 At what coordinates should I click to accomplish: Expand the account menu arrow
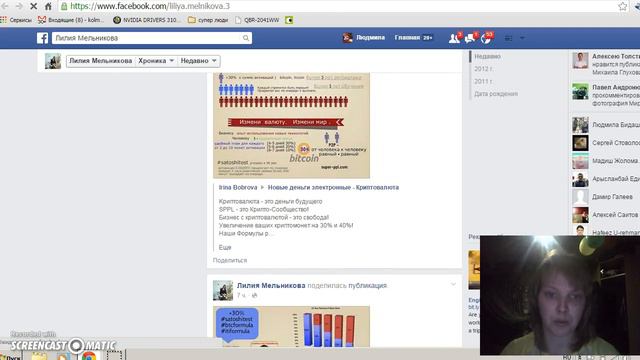coord(522,38)
